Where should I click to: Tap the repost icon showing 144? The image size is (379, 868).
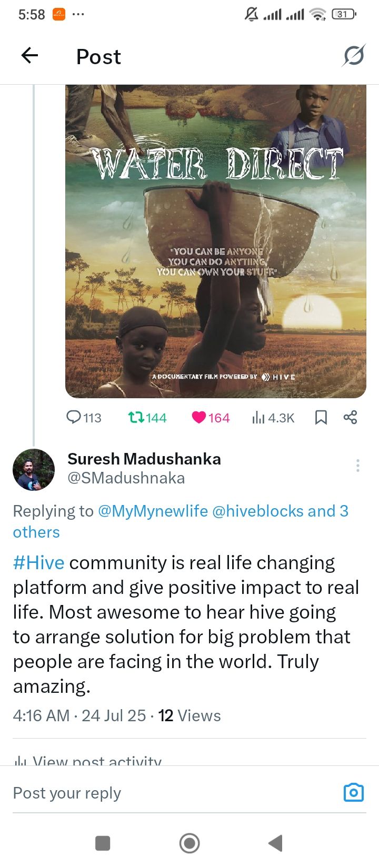point(147,418)
